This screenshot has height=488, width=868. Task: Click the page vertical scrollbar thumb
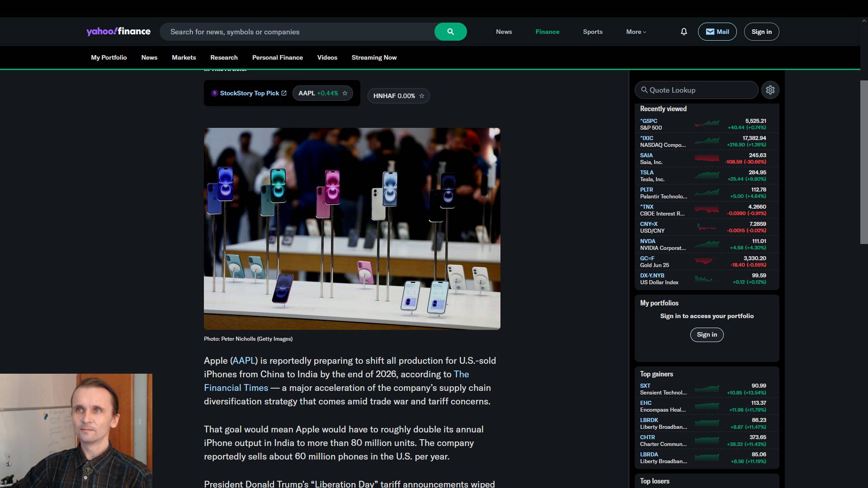pyautogui.click(x=863, y=163)
